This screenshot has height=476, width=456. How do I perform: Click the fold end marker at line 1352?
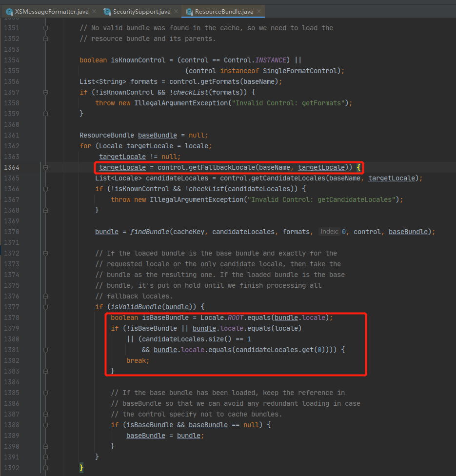click(45, 39)
